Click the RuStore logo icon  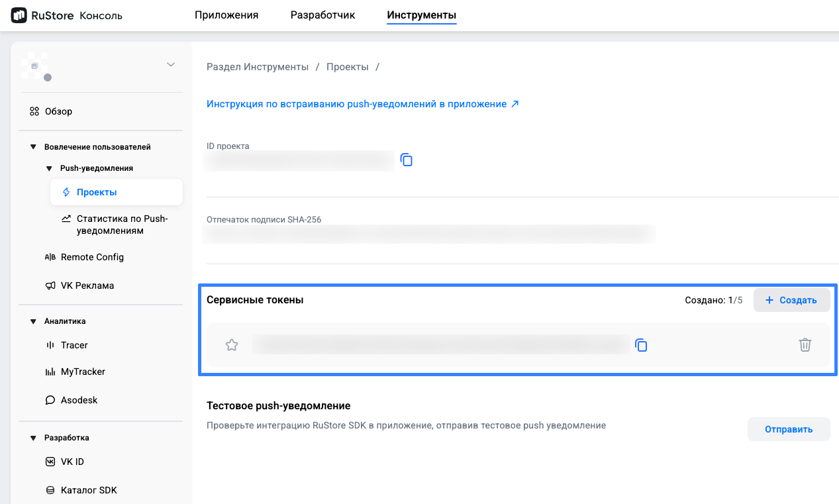point(19,15)
